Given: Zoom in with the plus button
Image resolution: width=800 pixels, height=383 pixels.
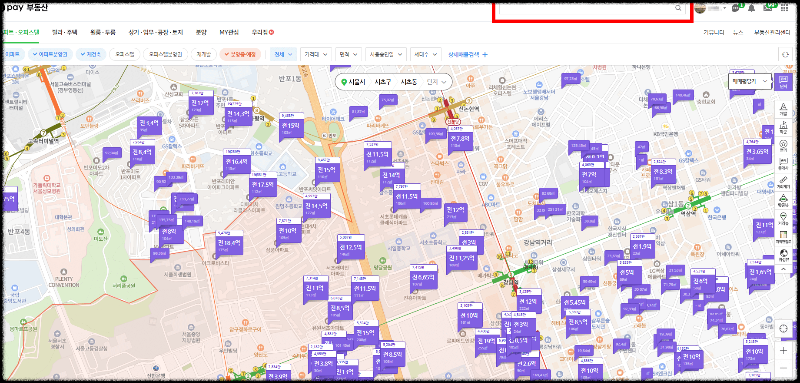Looking at the screenshot, I should pos(784,350).
